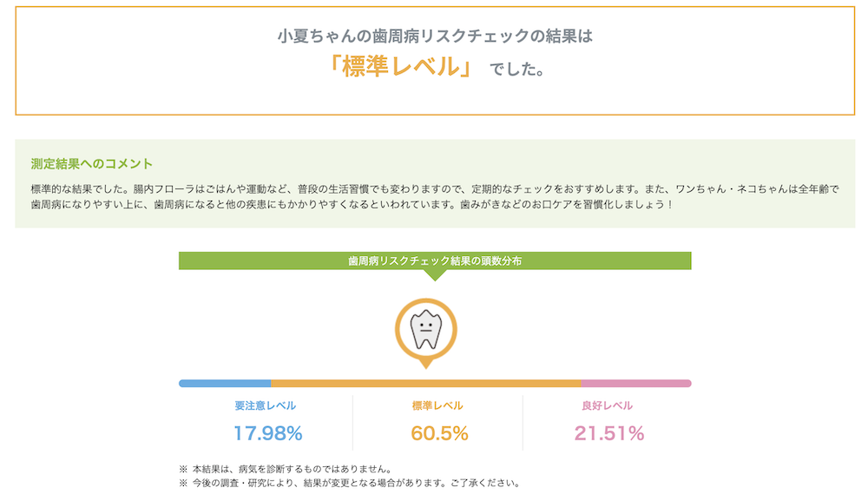Click the 小夏ちゃんの歯周病リスクチェックの結果は heading
Viewport: 868px width, 501px height.
435,36
